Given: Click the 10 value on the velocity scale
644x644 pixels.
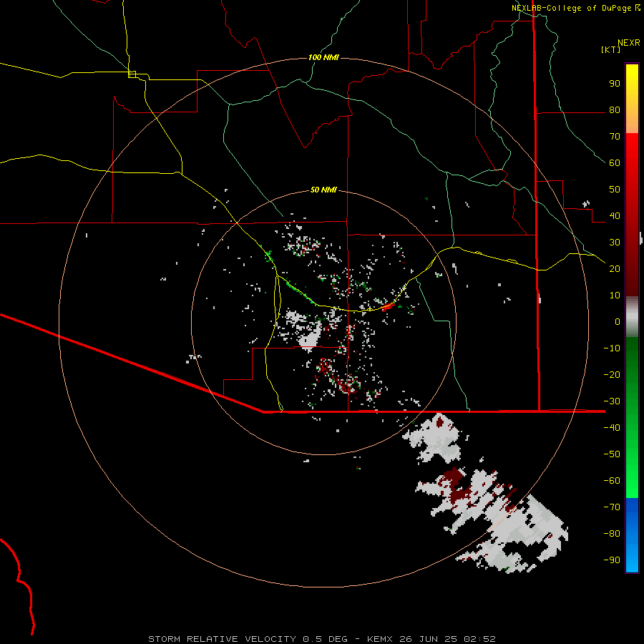Looking at the screenshot, I should click(615, 296).
